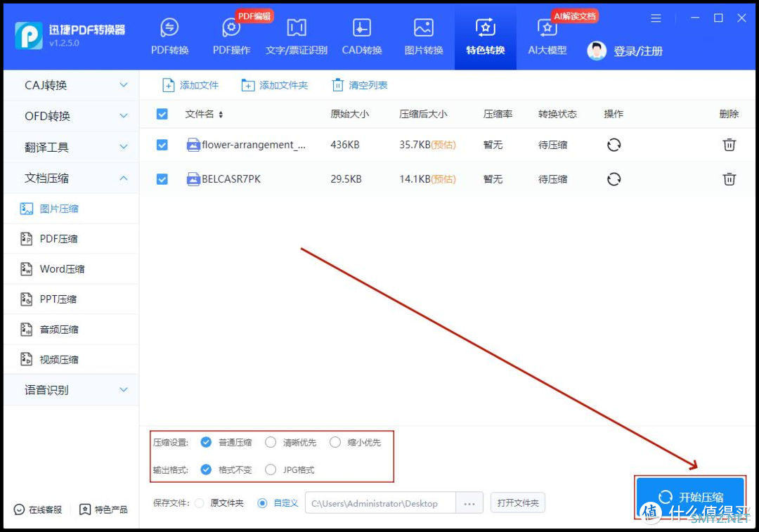Select 原文件夹 save location option
Viewport: 759px width, 532px height.
point(199,503)
